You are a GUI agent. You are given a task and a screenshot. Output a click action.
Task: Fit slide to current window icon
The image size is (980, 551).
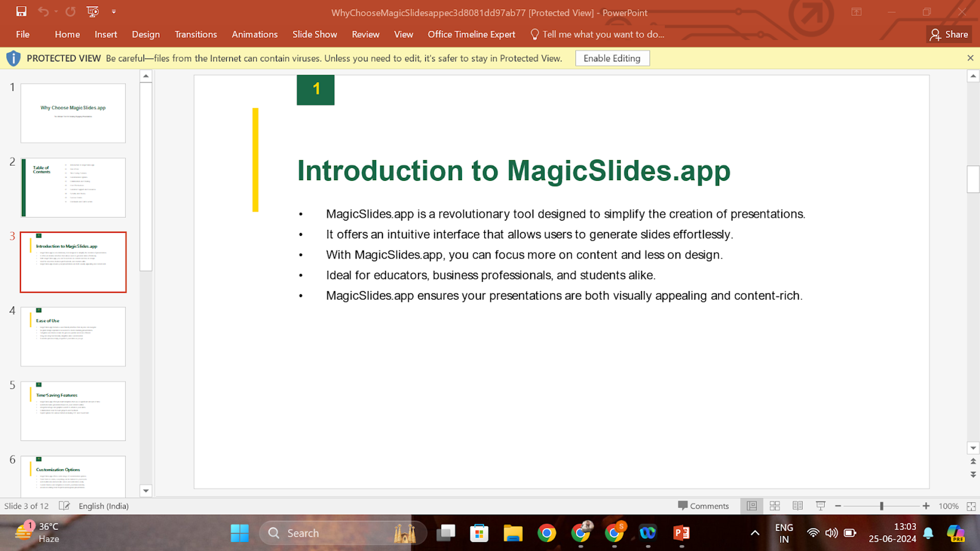click(971, 506)
